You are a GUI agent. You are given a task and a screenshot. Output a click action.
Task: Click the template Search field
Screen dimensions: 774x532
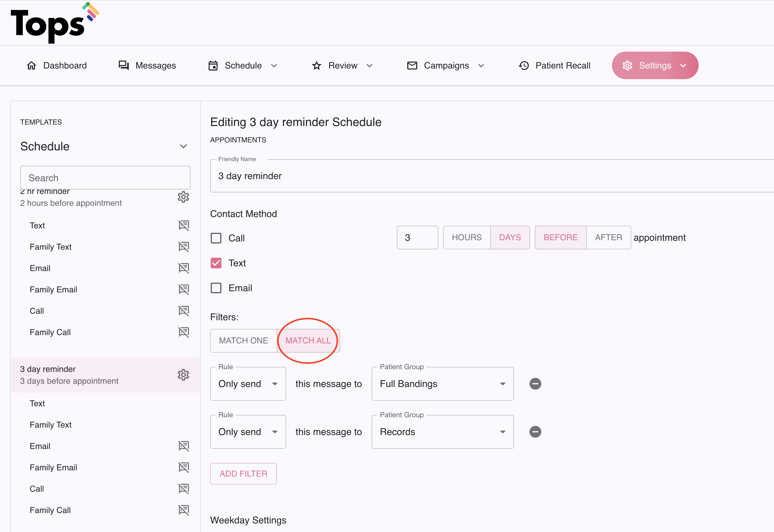105,178
